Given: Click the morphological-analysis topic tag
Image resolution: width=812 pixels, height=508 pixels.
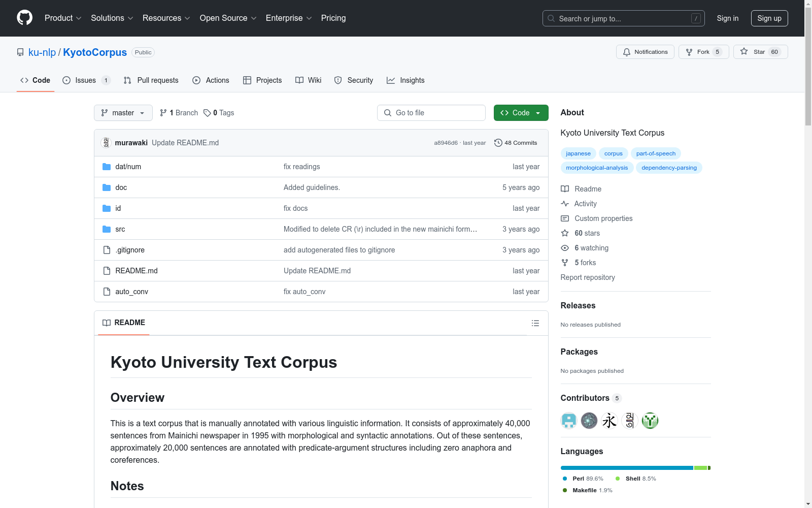Looking at the screenshot, I should click(x=597, y=168).
